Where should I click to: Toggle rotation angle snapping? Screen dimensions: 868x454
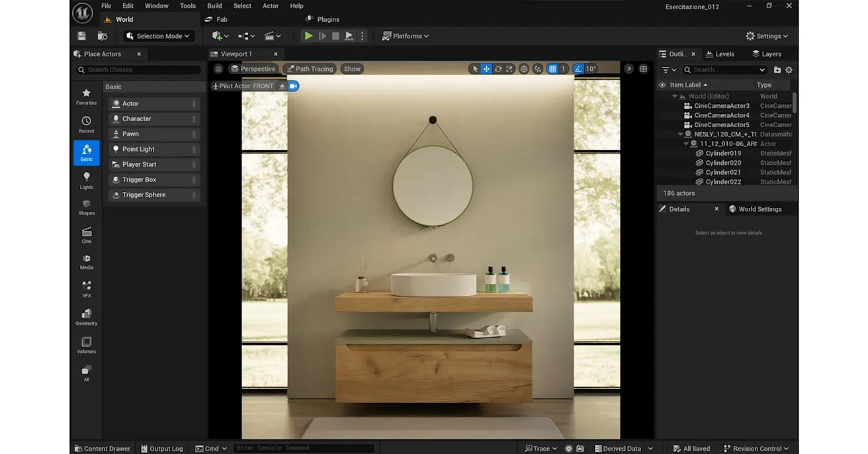578,69
